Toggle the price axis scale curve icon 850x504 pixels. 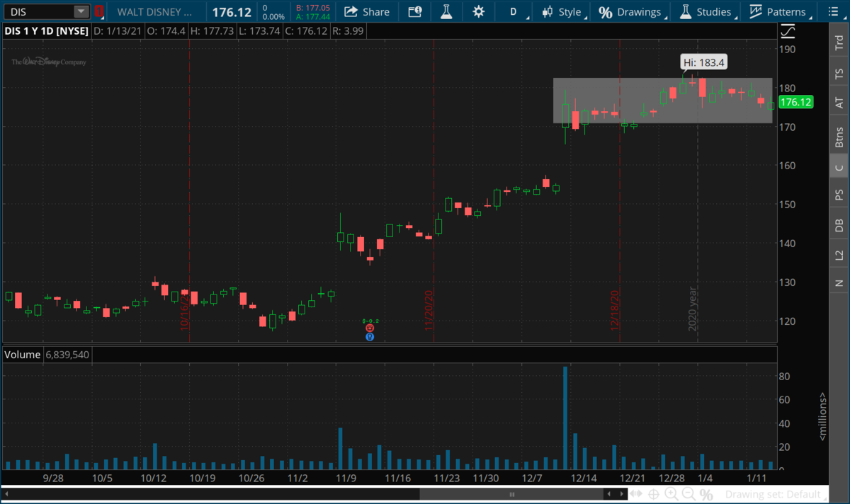tap(788, 31)
